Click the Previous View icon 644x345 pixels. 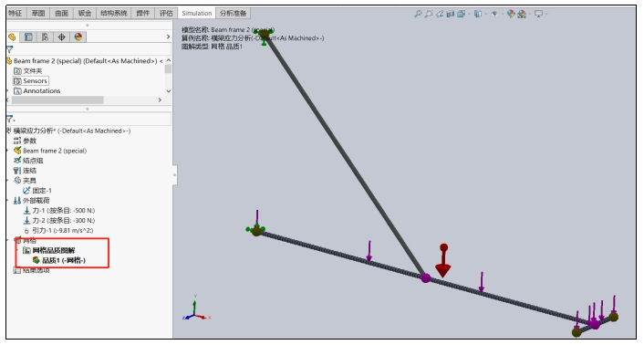pos(440,14)
